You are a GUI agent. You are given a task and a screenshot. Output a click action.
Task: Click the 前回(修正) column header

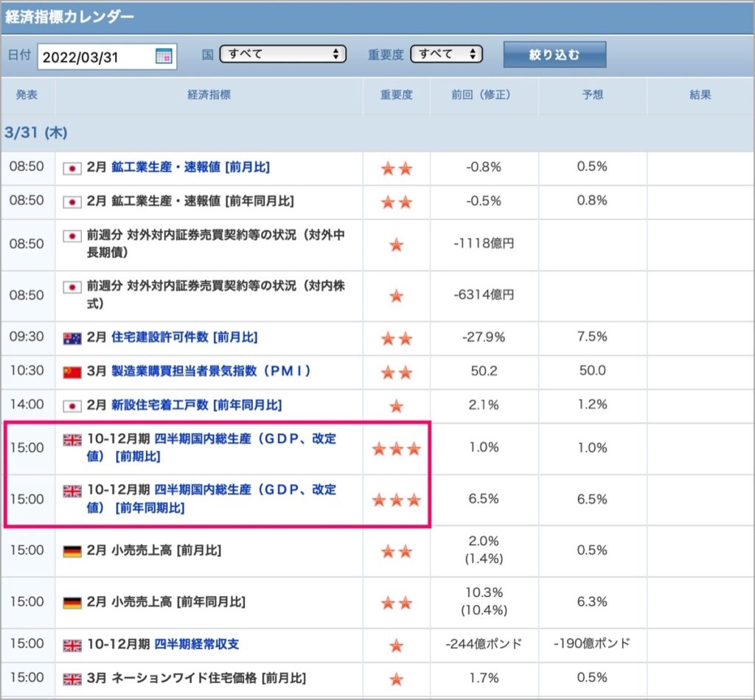(x=484, y=95)
